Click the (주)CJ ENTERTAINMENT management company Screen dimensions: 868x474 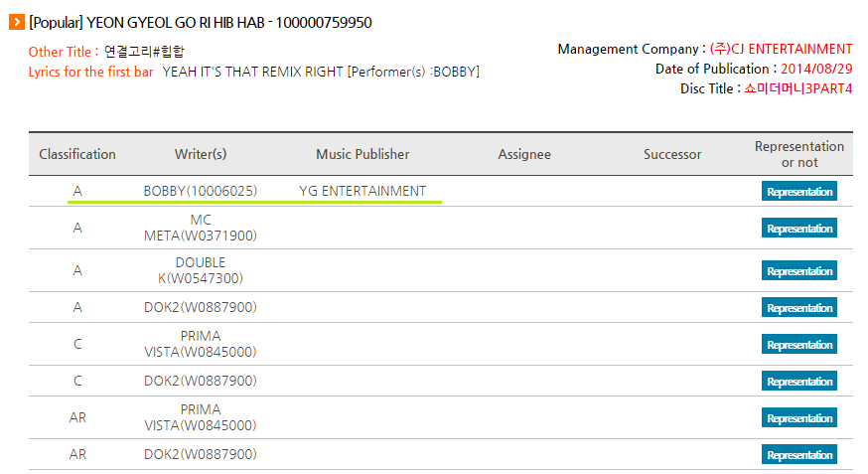tap(781, 49)
